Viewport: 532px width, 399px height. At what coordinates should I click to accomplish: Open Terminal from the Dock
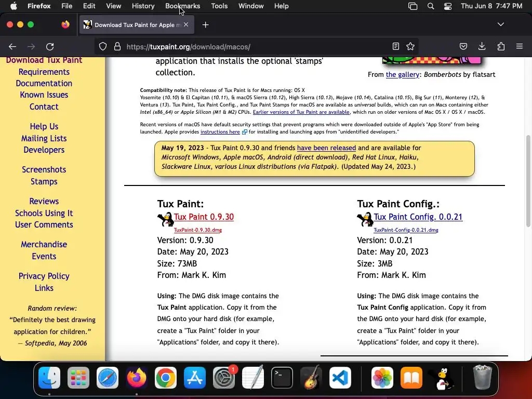[x=282, y=378]
